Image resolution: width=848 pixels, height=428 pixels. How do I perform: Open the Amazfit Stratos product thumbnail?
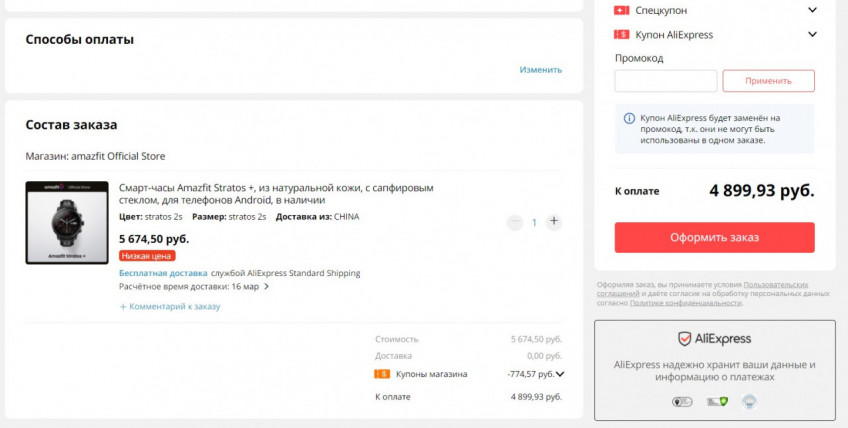coord(67,222)
